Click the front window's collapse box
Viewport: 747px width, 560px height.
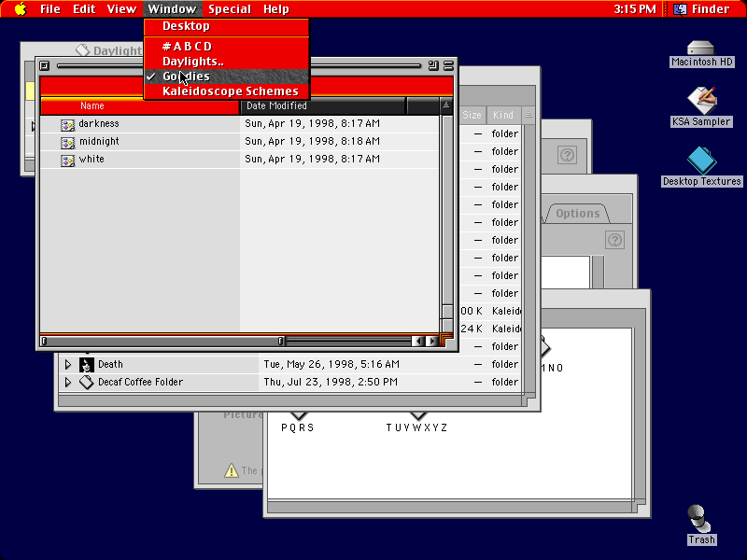448,65
